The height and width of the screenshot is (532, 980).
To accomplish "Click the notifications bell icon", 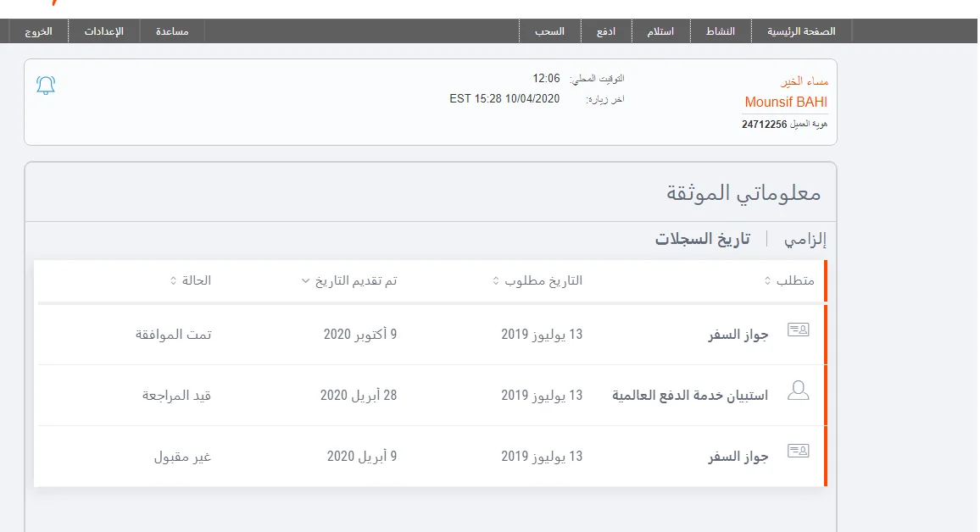I will (46, 85).
